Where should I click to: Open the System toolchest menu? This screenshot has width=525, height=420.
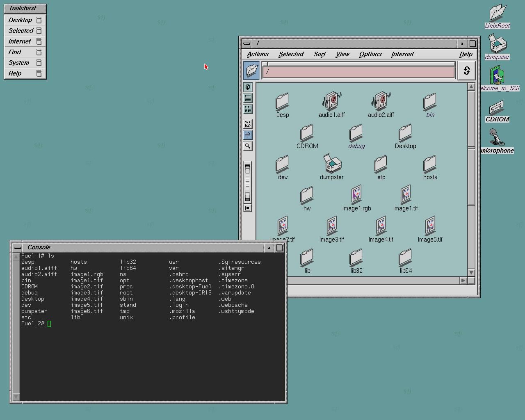click(x=25, y=62)
